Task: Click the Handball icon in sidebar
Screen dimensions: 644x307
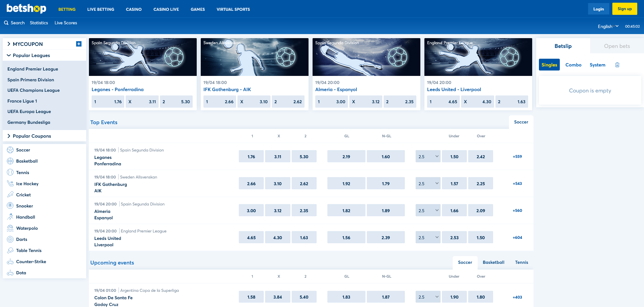Action: (x=10, y=217)
